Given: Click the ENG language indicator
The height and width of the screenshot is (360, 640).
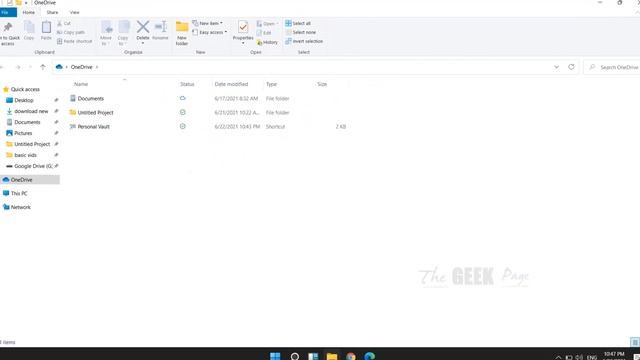Looking at the screenshot, I should (592, 357).
